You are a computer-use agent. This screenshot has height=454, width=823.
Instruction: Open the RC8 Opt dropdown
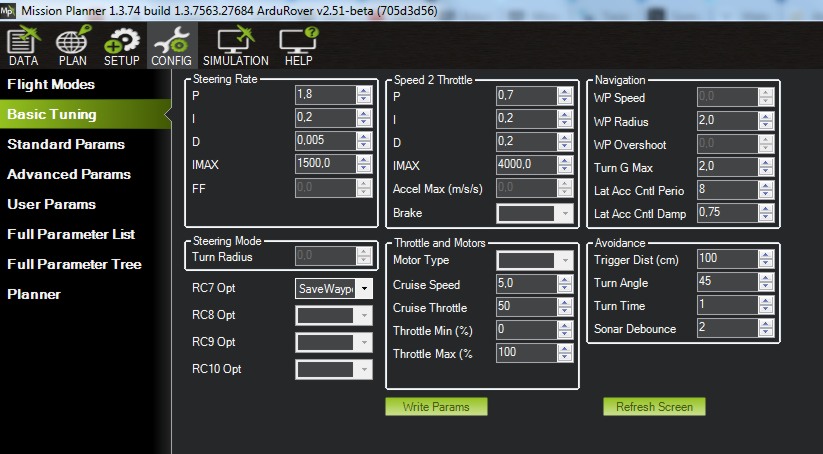click(363, 316)
